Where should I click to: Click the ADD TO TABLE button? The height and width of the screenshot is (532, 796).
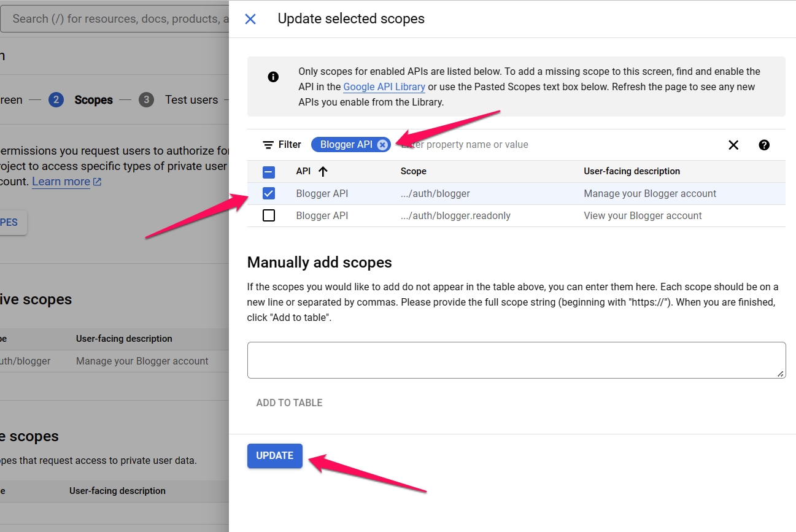pyautogui.click(x=289, y=403)
